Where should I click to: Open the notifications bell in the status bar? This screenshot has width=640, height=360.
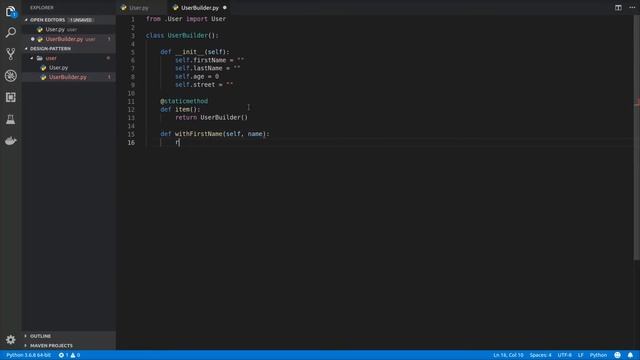pyautogui.click(x=630, y=355)
